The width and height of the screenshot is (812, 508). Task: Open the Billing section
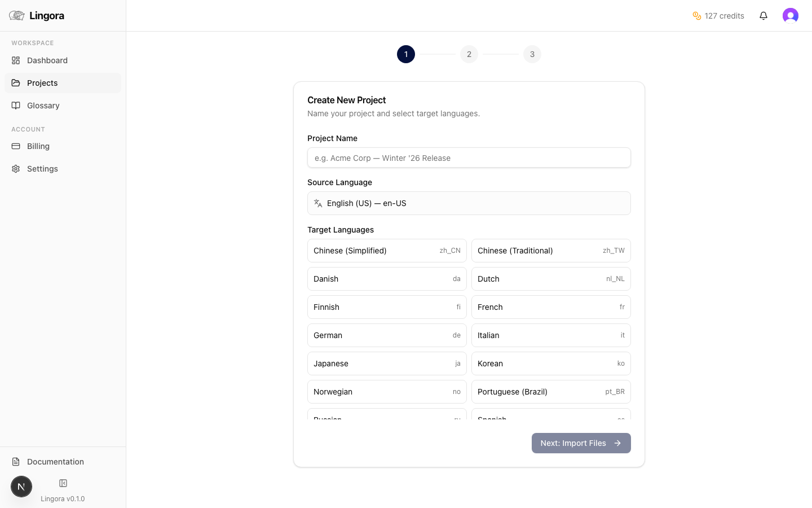click(38, 146)
